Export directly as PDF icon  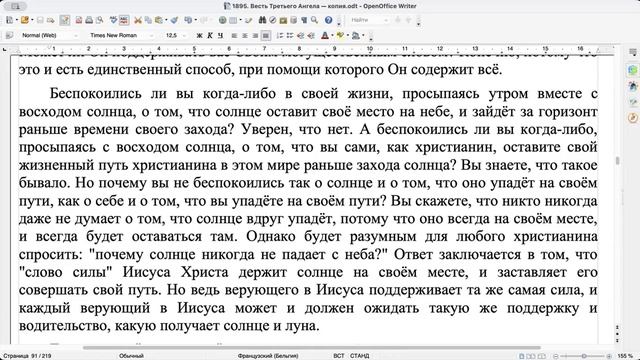pos(79,20)
